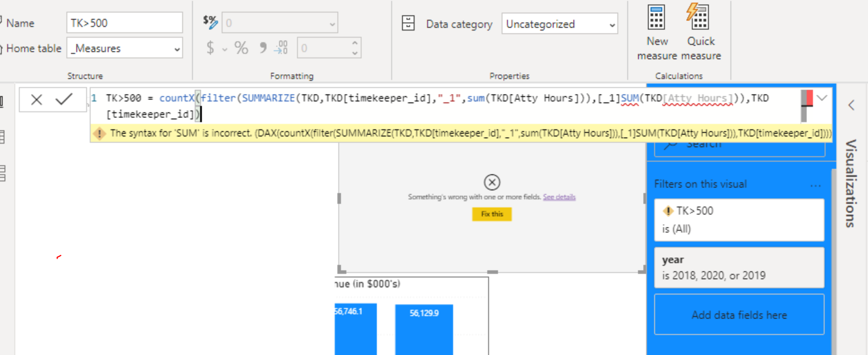Expand the formula bar with down chevron
Viewport: 868px width, 355px height.
point(822,98)
